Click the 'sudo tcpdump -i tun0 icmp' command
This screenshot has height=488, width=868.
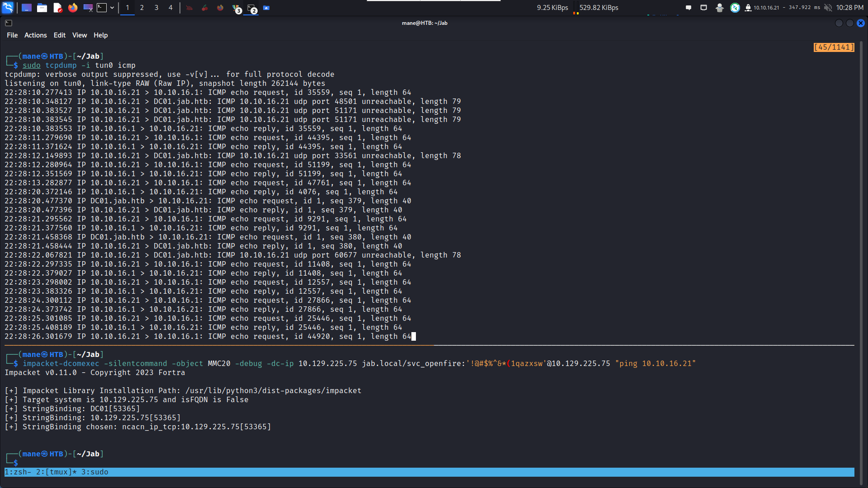79,66
